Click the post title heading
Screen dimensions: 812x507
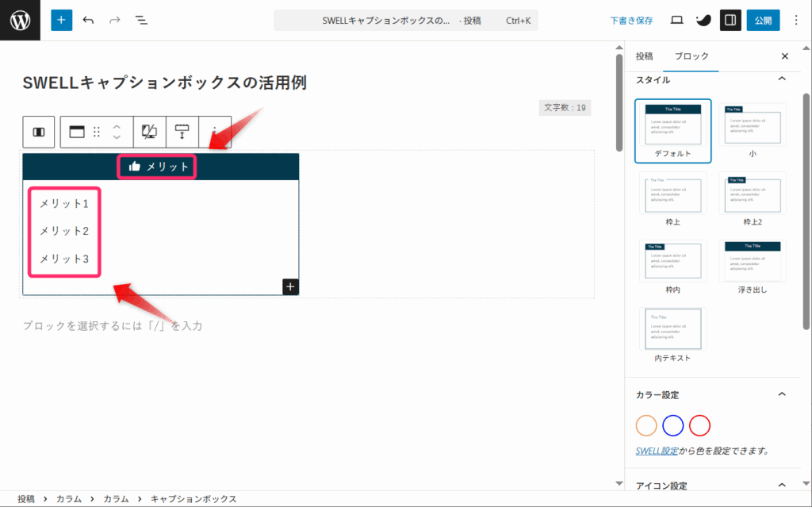click(165, 83)
